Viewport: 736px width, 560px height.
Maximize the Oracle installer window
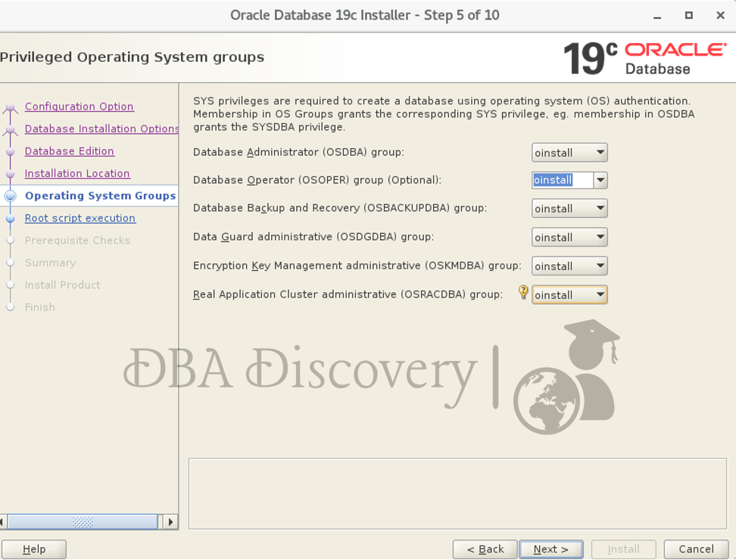point(688,16)
